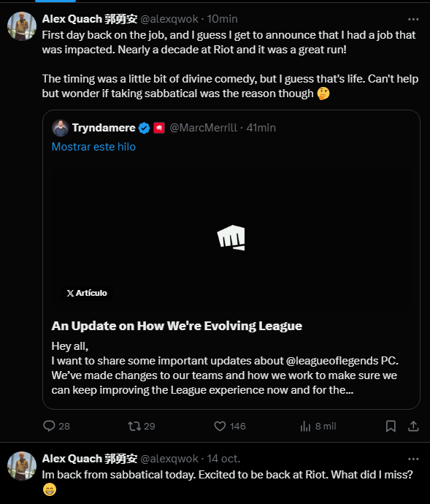Like the tweet with 146 likes
430x504 pixels.
(220, 427)
